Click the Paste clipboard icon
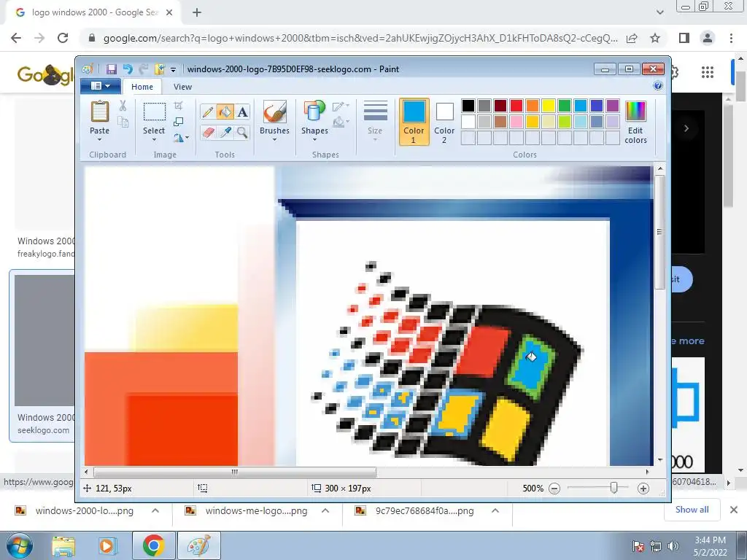747x560 pixels. [x=99, y=112]
